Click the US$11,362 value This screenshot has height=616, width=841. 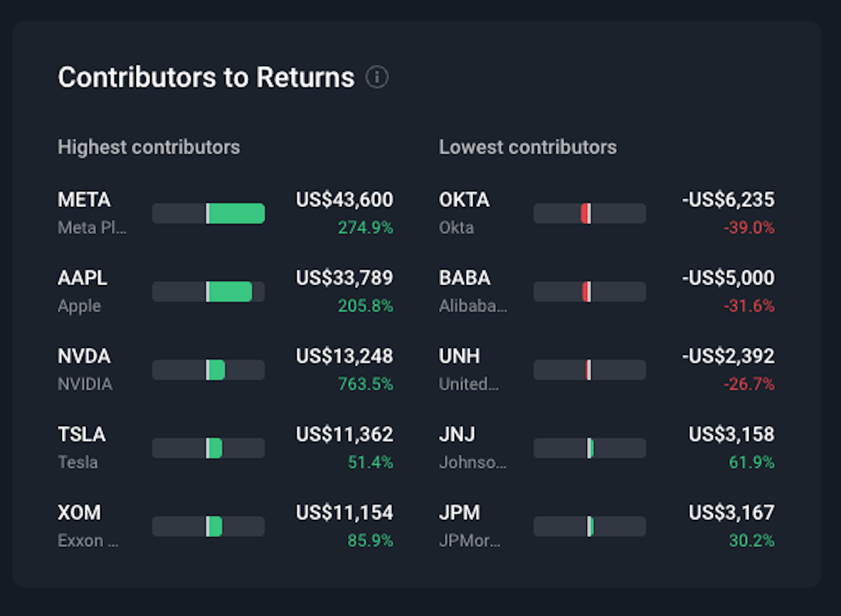(344, 435)
